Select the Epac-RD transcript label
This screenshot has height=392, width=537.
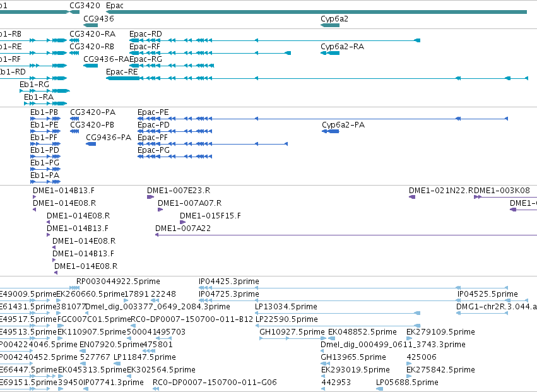point(146,34)
